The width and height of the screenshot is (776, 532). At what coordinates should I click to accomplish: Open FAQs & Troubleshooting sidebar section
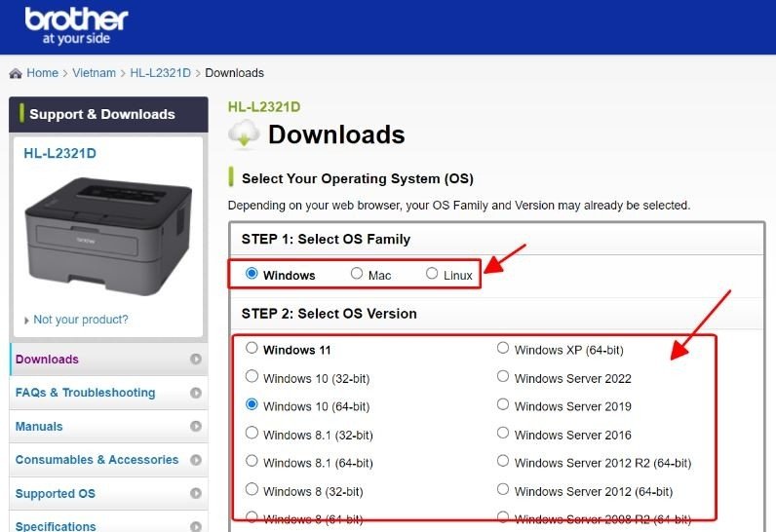click(85, 393)
